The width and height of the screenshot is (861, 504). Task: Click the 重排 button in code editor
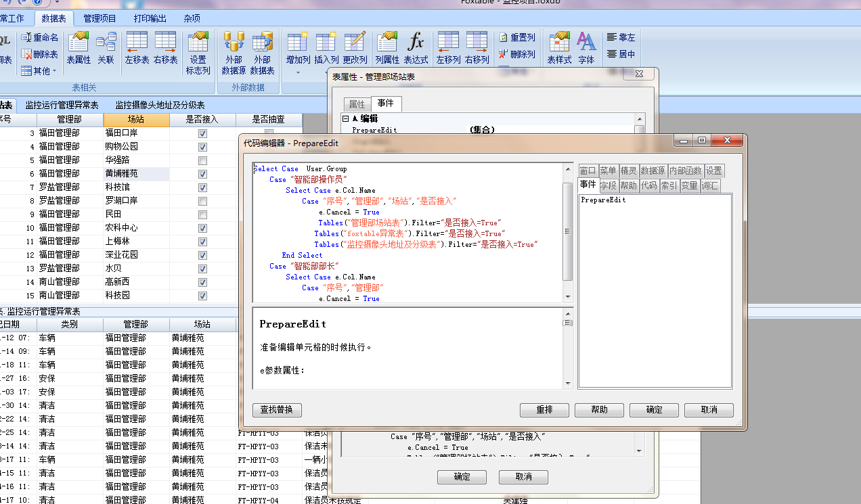(x=544, y=410)
